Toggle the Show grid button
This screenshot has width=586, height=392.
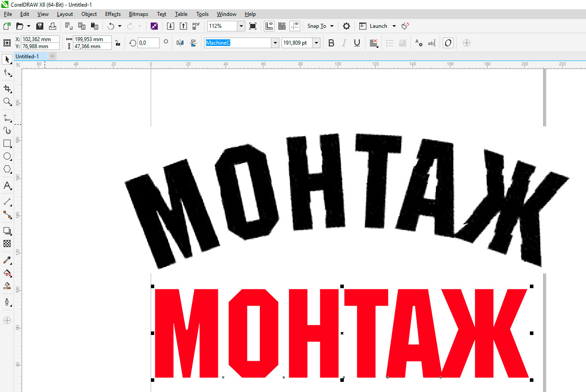(x=282, y=26)
